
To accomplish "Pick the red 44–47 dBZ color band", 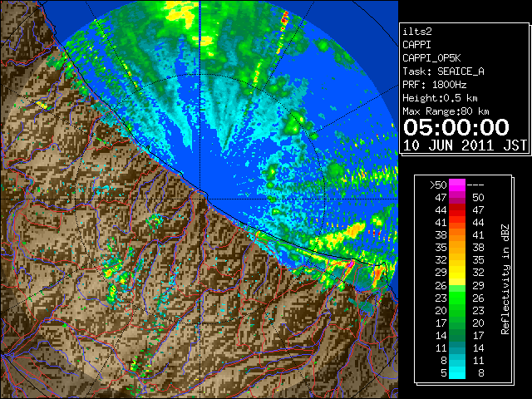I will click(x=457, y=210).
